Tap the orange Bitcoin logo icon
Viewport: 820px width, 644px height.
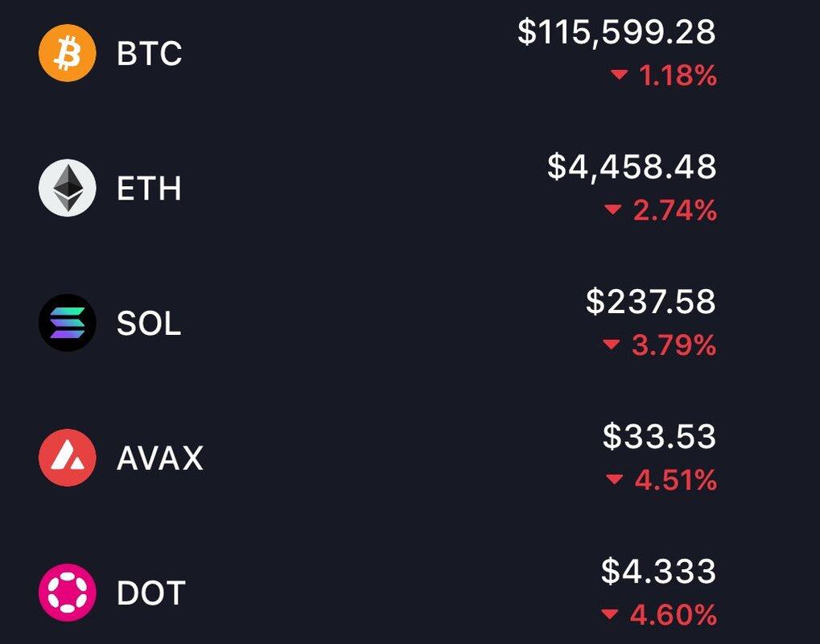68,53
